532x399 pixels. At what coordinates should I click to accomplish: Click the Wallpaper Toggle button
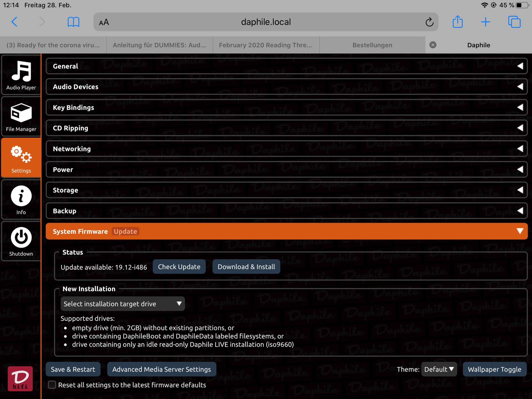click(495, 369)
